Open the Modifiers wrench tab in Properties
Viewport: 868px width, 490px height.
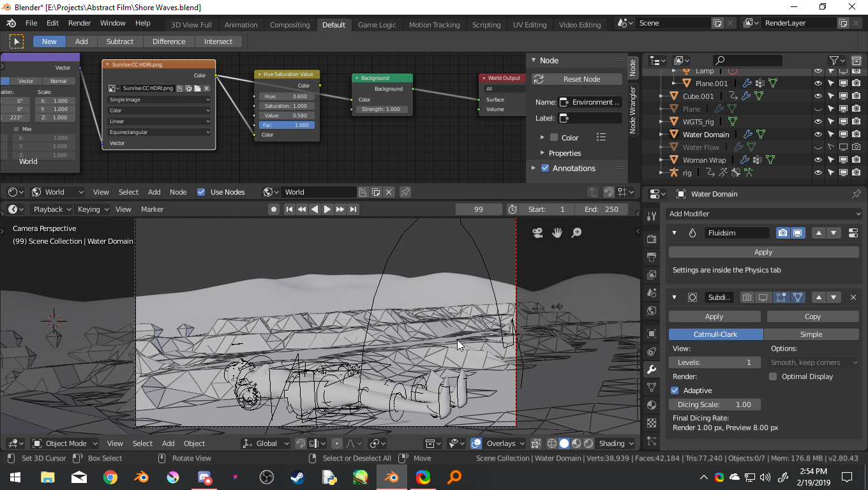[x=652, y=369]
